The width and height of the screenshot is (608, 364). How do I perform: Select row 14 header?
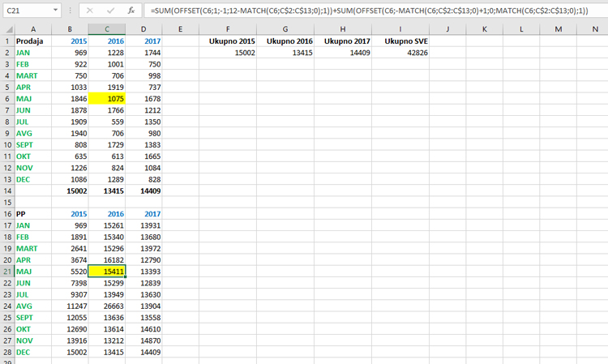(6, 190)
